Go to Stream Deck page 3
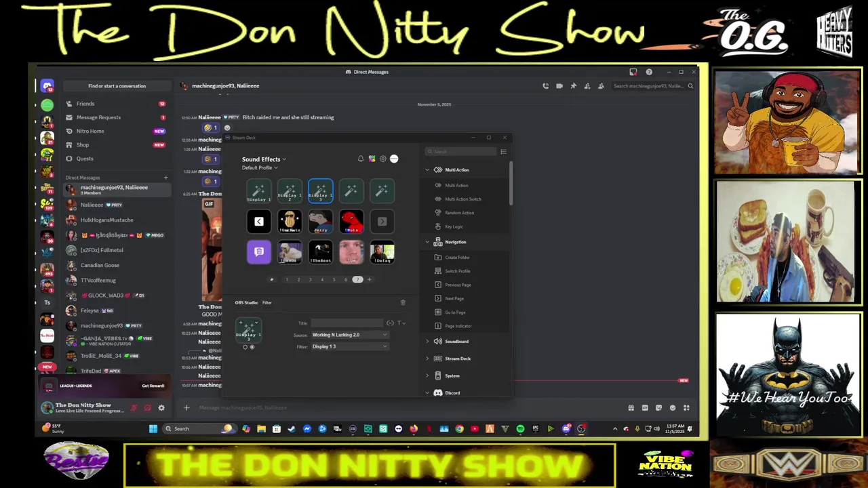The image size is (868, 488). pyautogui.click(x=311, y=279)
